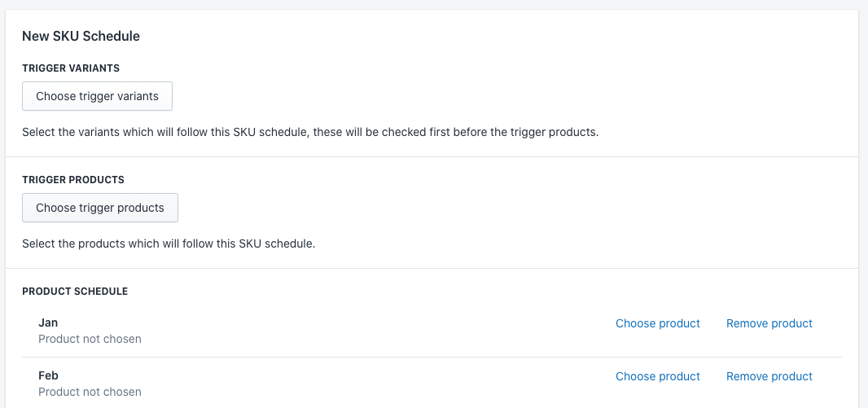This screenshot has height=408, width=868.
Task: Click the empty middle of the Feb row
Action: (x=366, y=383)
